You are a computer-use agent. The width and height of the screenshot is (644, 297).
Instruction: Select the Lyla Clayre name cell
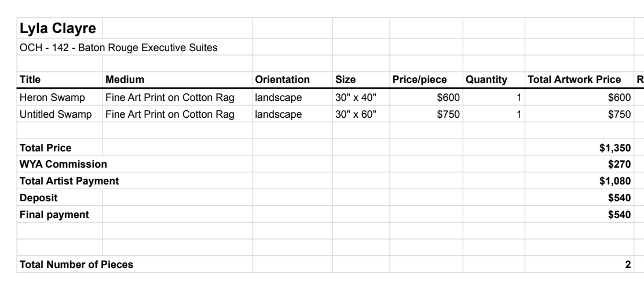[x=59, y=28]
